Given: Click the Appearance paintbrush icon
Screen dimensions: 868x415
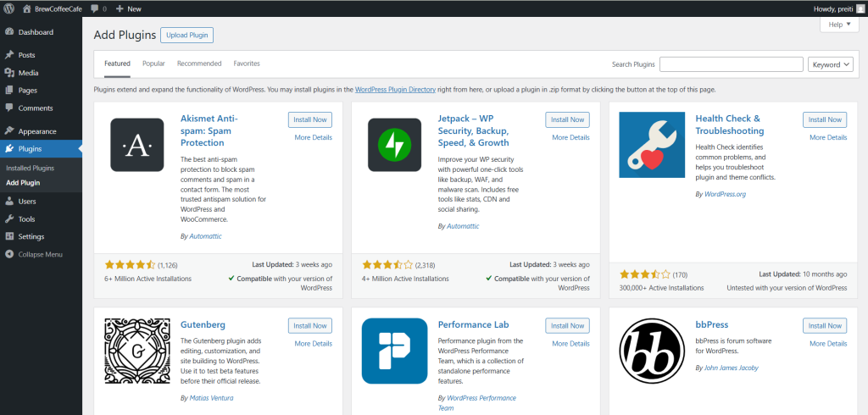Looking at the screenshot, I should coord(8,131).
